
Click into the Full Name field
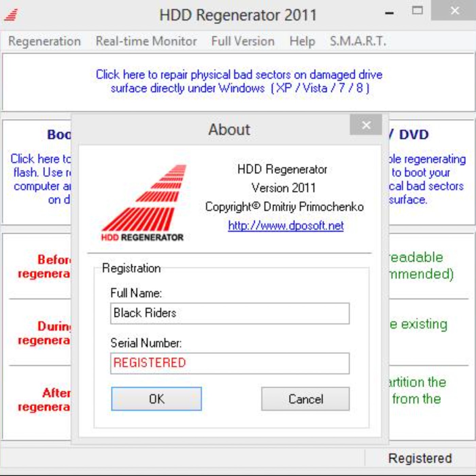[x=230, y=313]
